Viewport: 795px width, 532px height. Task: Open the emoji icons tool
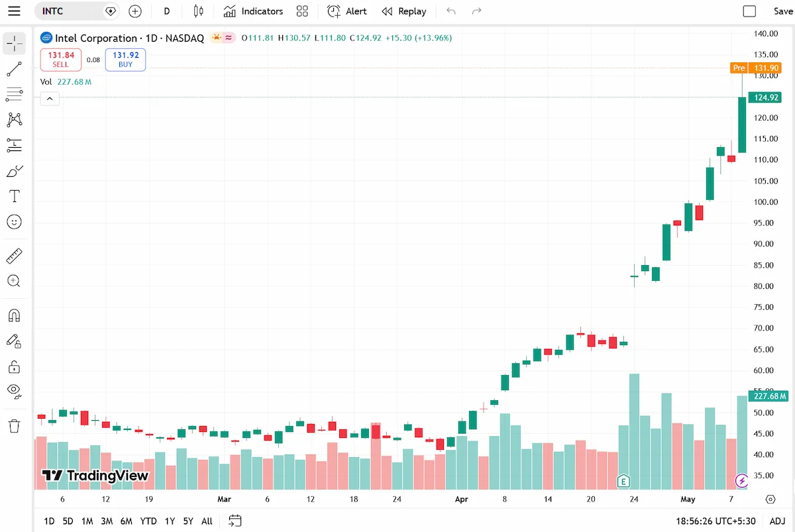pyautogui.click(x=14, y=222)
